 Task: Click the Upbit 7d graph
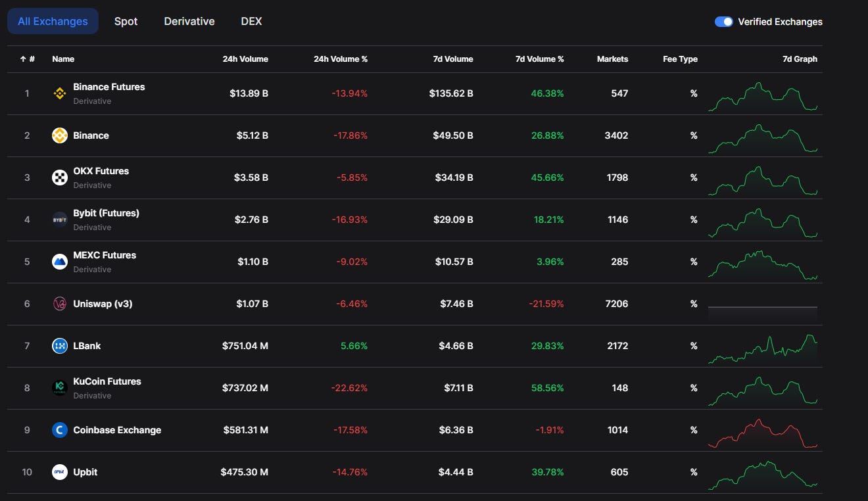[763, 475]
